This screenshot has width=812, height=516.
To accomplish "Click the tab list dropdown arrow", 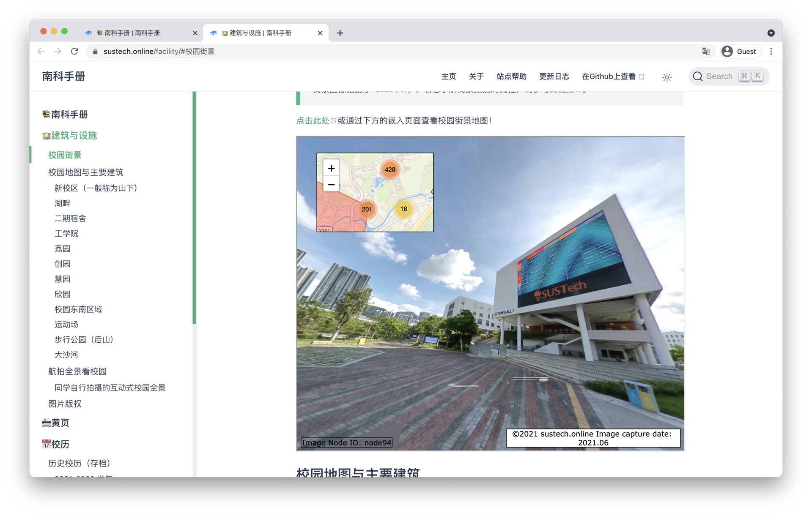I will pos(771,33).
